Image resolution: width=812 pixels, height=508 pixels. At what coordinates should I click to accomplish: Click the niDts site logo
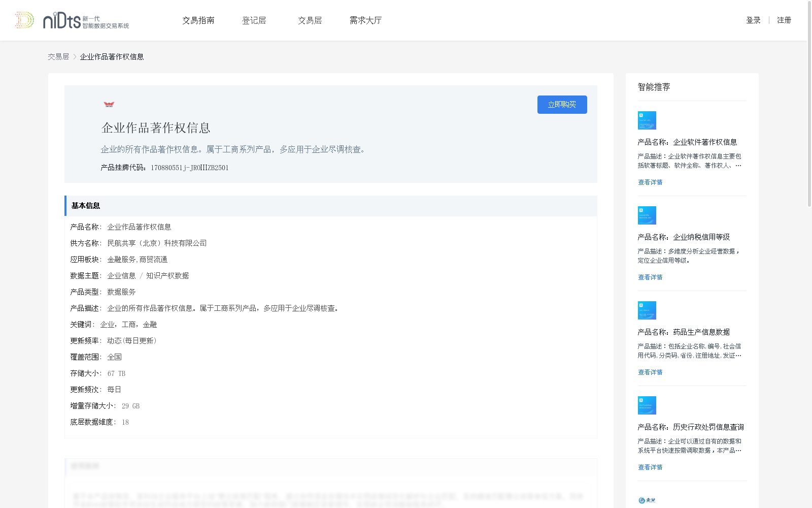coord(72,20)
